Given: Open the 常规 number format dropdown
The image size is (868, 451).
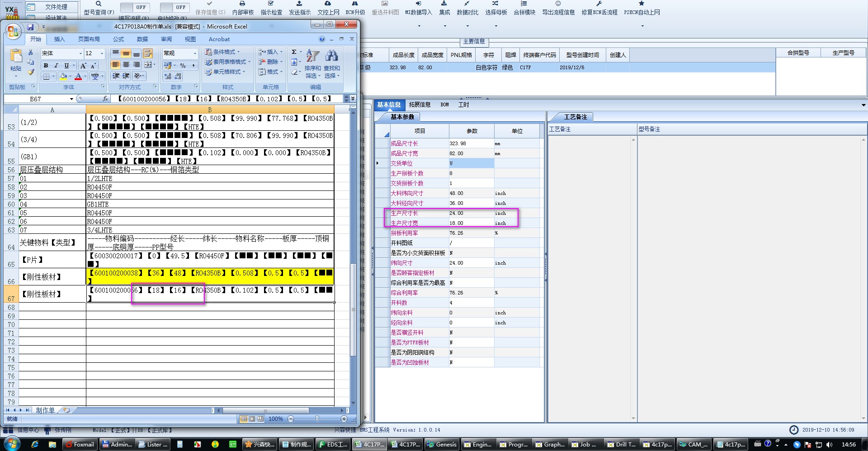Looking at the screenshot, I should pyautogui.click(x=195, y=53).
